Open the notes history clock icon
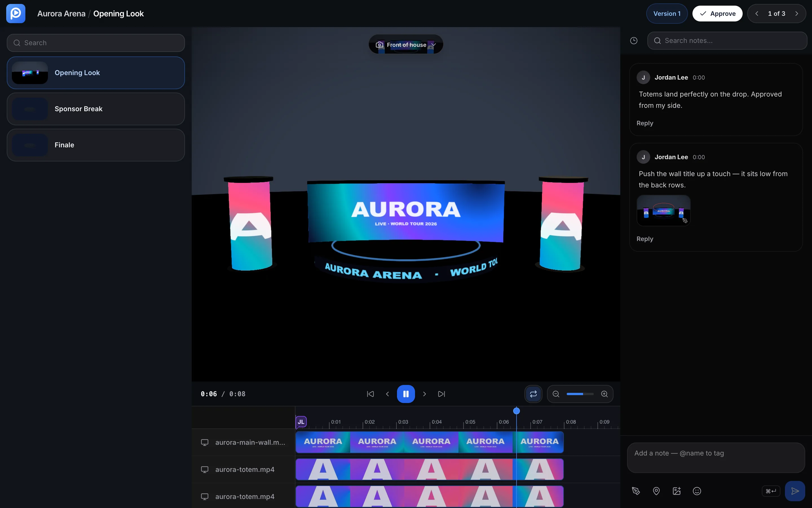Viewport: 812px width, 508px height. point(634,41)
